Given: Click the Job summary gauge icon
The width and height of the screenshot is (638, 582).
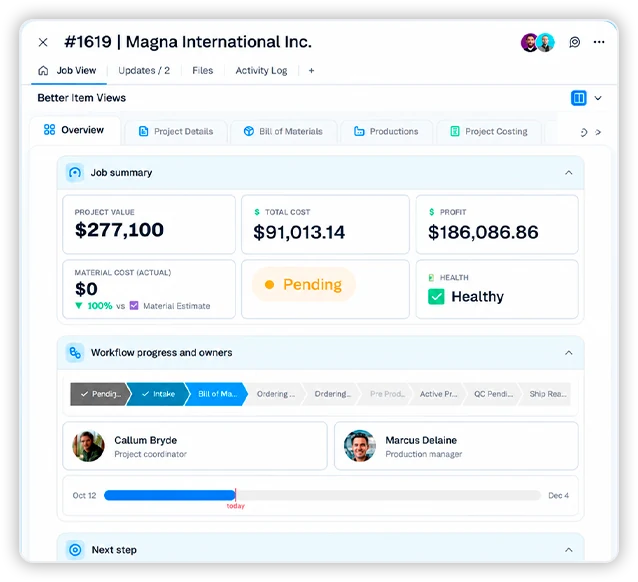Looking at the screenshot, I should (x=75, y=173).
